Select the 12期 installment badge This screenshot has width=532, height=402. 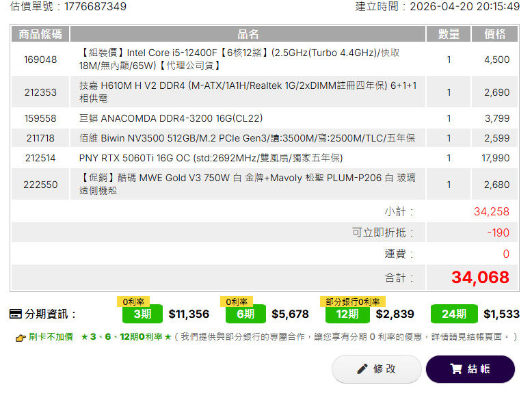coord(347,314)
